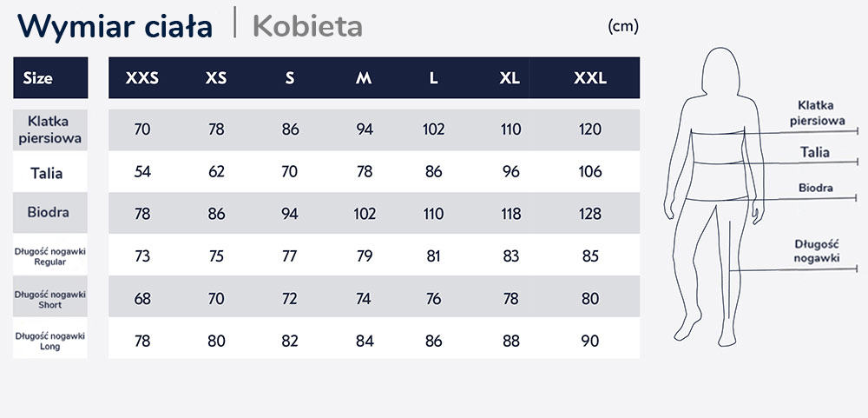
Task: Click the "Size" header cell
Action: click(38, 78)
